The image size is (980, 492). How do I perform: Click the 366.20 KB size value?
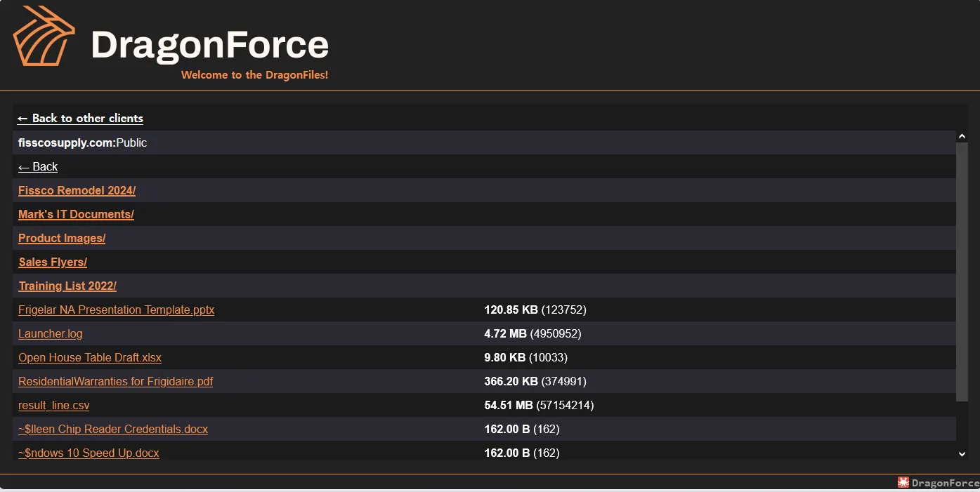(511, 382)
